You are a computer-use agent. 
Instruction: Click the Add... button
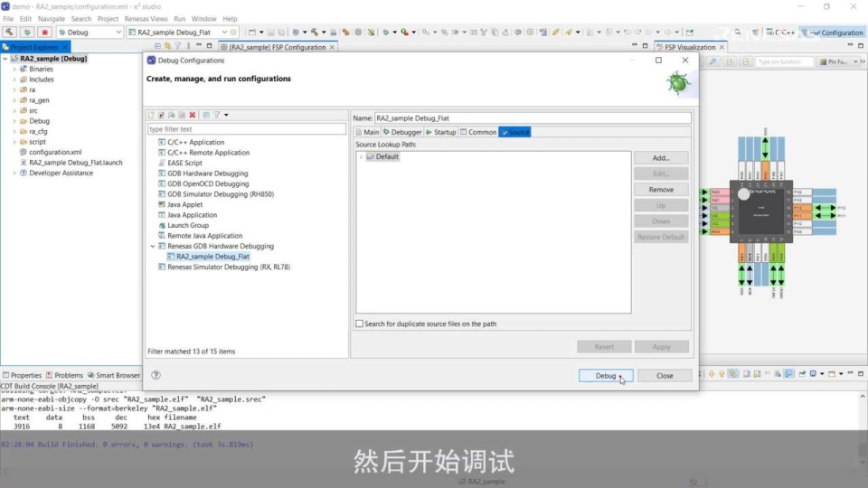(661, 157)
